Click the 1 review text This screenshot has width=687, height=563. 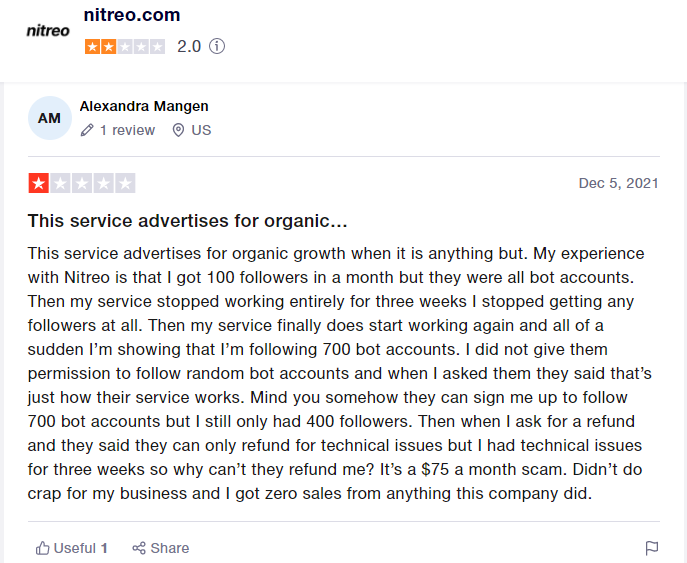pyautogui.click(x=127, y=130)
